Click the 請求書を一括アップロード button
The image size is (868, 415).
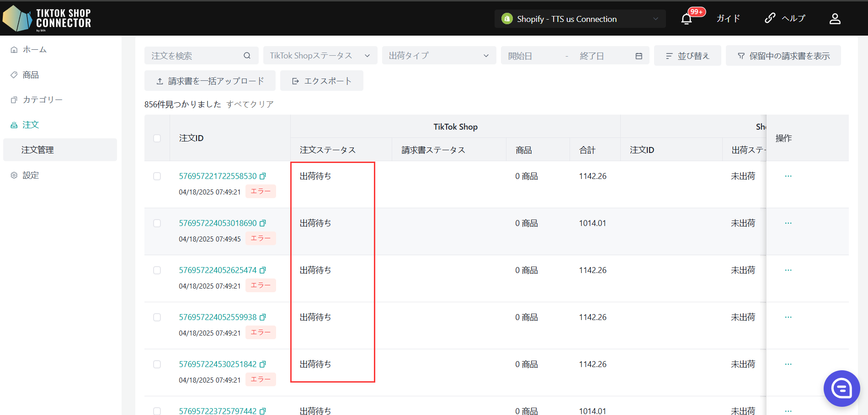point(210,81)
